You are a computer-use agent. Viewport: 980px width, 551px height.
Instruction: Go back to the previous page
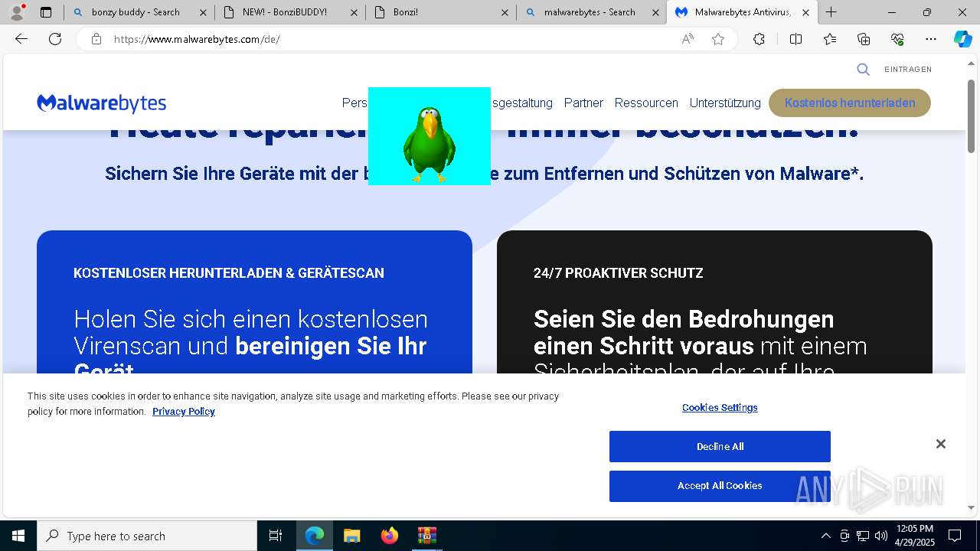(x=21, y=39)
